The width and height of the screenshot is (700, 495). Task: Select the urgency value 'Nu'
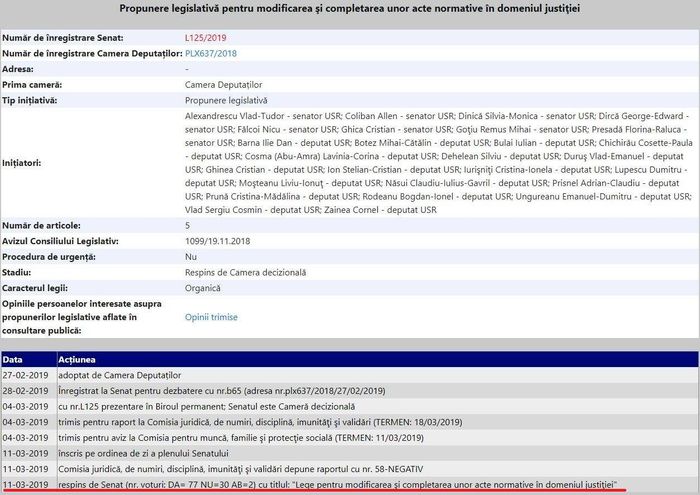(191, 257)
